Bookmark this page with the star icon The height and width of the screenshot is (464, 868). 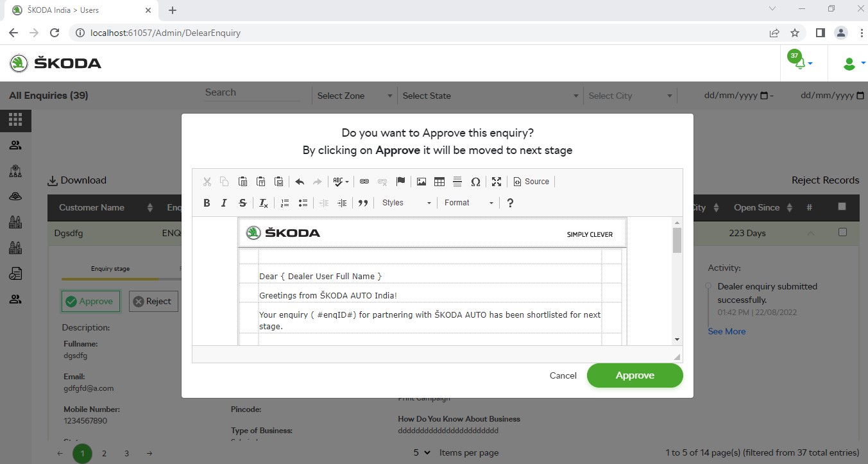tap(795, 33)
